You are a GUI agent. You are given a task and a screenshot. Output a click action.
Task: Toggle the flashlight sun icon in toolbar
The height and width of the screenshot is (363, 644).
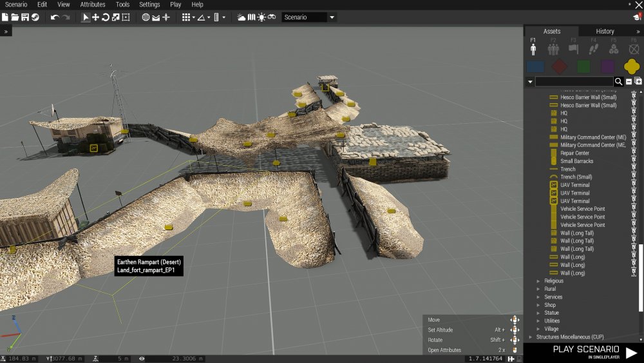point(261,17)
